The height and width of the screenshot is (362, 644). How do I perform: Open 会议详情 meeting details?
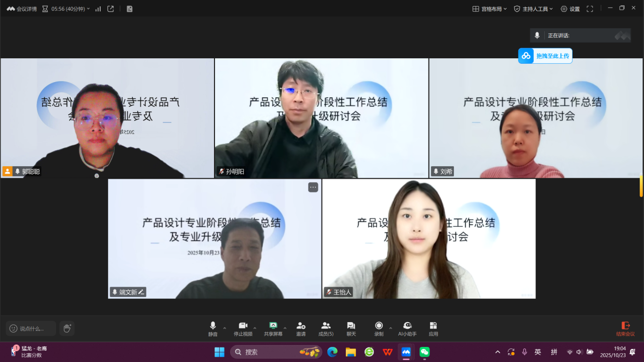pyautogui.click(x=22, y=9)
